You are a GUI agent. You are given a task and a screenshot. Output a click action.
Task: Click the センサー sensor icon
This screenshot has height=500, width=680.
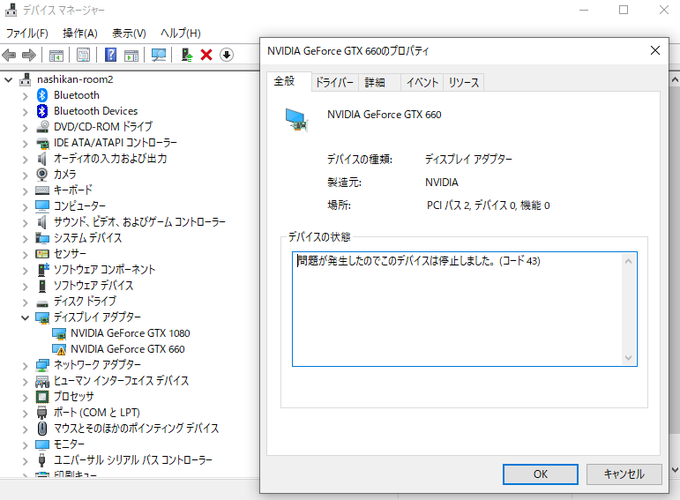(42, 254)
